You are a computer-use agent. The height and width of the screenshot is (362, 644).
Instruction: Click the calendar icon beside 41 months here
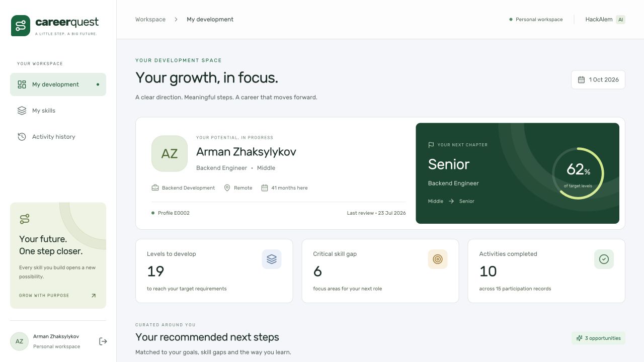tap(265, 188)
